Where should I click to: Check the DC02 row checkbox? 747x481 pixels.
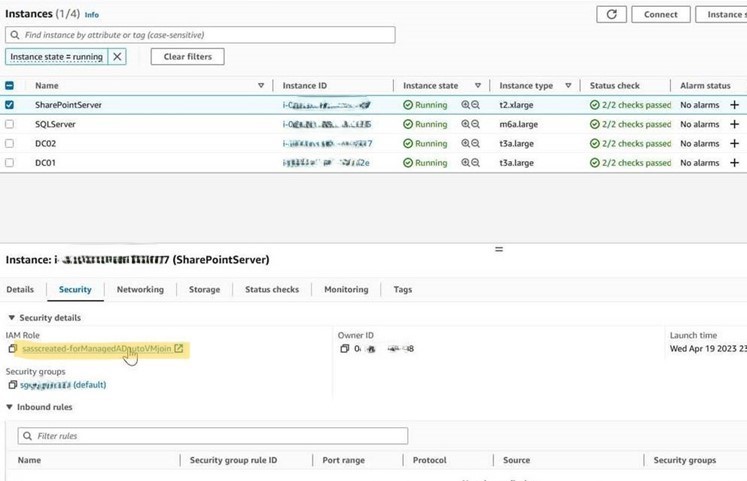click(x=9, y=143)
